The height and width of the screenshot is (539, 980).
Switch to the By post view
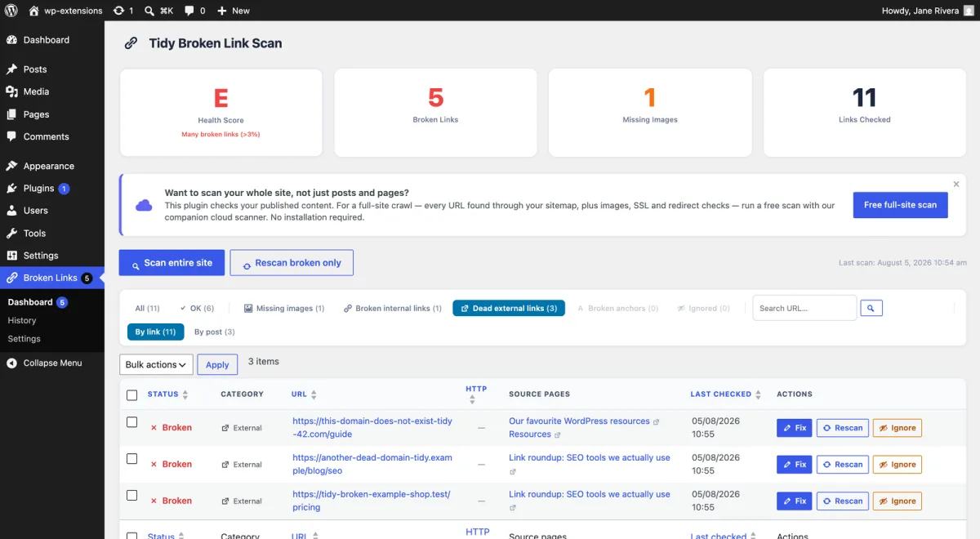(215, 332)
